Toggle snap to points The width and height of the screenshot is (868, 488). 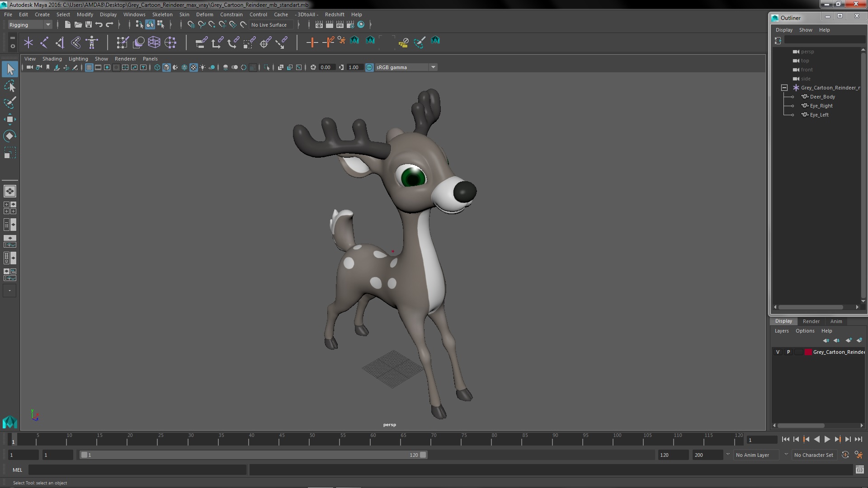(x=212, y=24)
